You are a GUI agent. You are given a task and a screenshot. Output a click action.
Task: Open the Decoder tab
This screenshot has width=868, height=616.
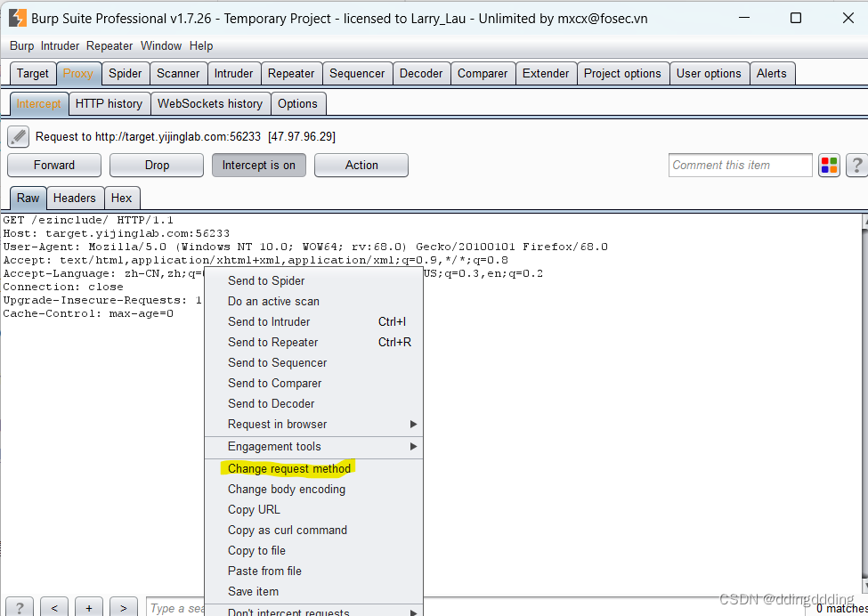pos(421,74)
